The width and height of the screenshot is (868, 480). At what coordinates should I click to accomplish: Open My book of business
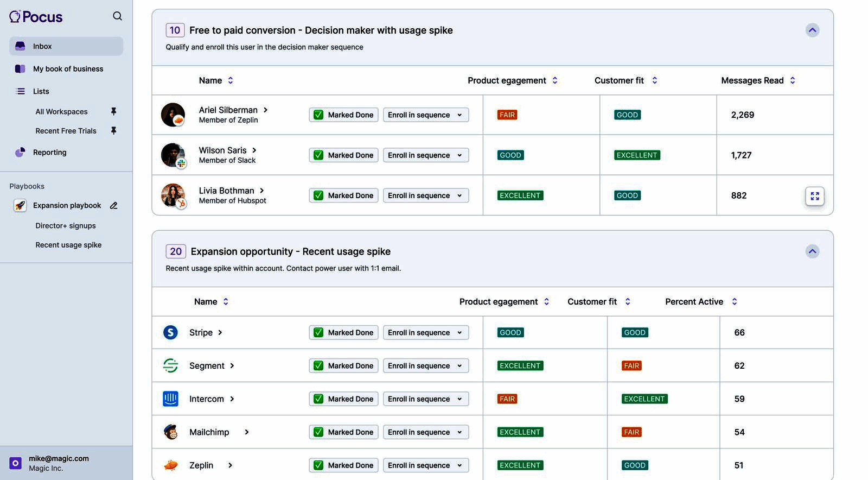68,69
